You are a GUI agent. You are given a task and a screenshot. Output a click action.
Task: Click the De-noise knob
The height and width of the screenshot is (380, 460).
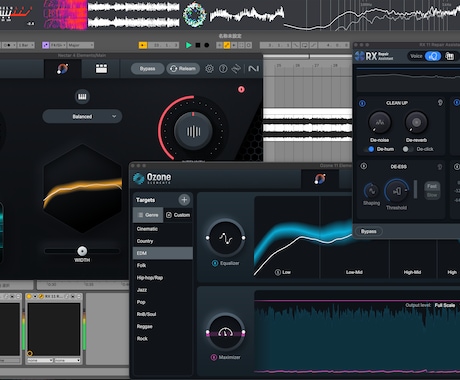click(379, 122)
